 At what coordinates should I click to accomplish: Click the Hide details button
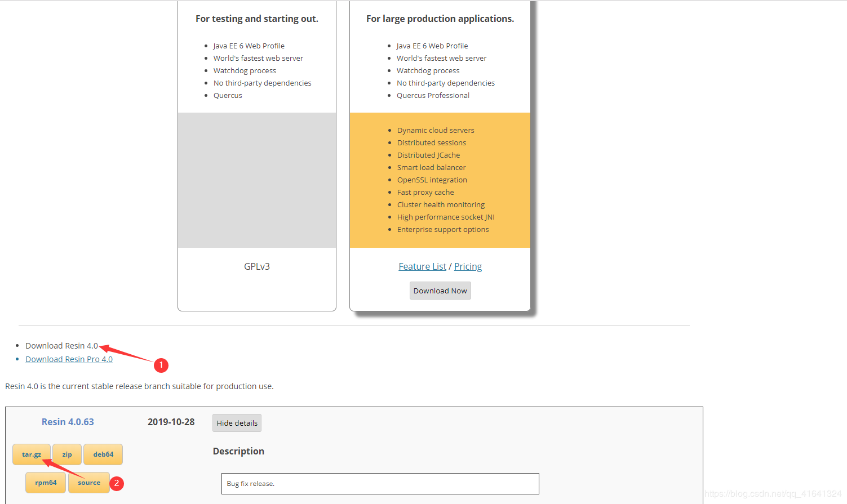point(237,423)
